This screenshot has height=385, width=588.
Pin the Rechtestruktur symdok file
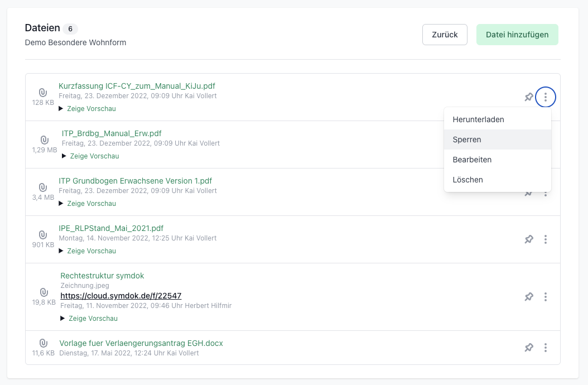tap(529, 297)
